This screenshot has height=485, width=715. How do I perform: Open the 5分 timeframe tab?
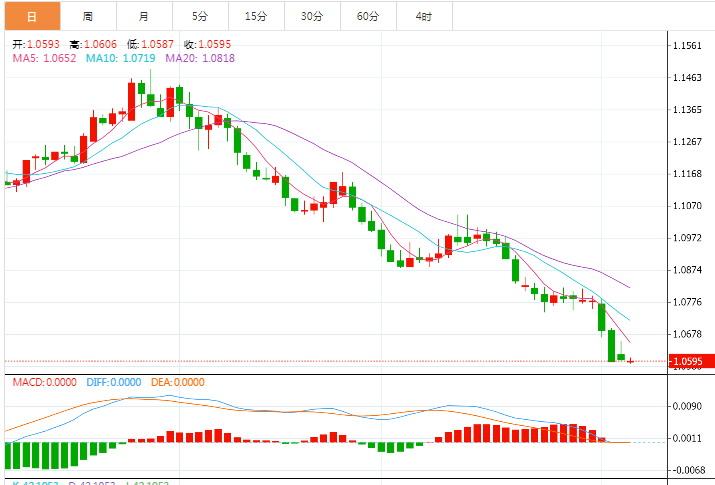click(200, 16)
